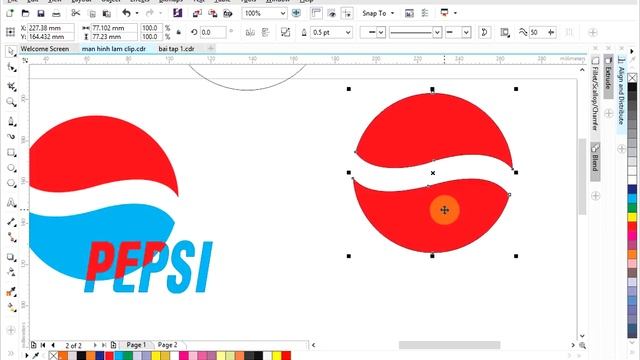Viewport: 640px width, 360px height.
Task: Go to Page 2 tab
Action: pyautogui.click(x=167, y=345)
